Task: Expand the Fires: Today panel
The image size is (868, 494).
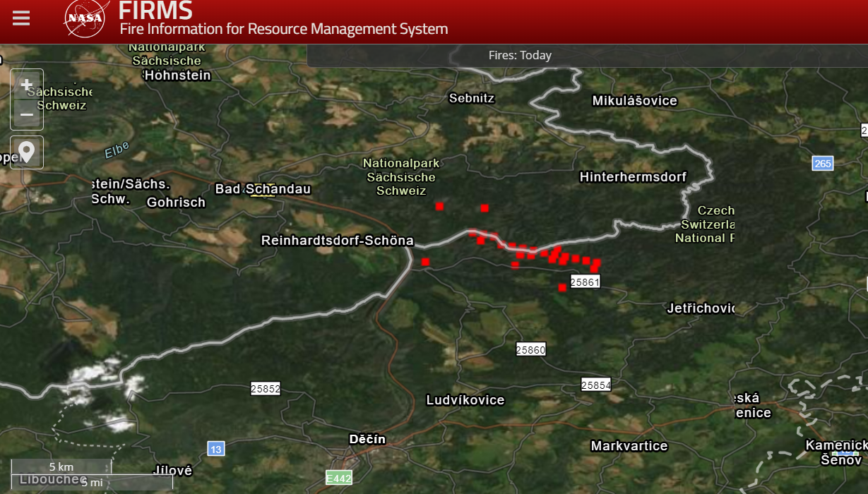Action: (x=520, y=55)
